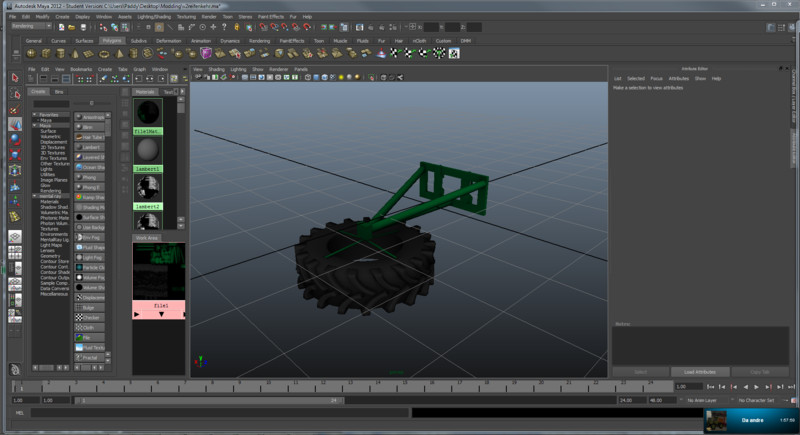Switch to the four view layout
800x435 pixels.
point(15,252)
